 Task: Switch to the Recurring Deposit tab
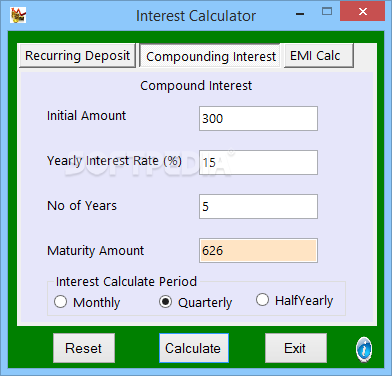pyautogui.click(x=77, y=56)
